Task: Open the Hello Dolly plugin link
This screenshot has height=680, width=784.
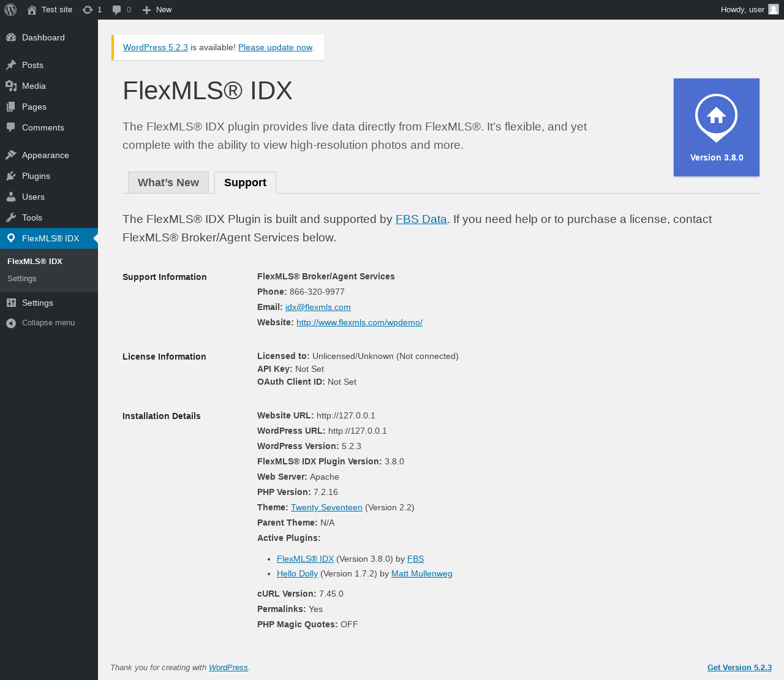Action: coord(297,573)
